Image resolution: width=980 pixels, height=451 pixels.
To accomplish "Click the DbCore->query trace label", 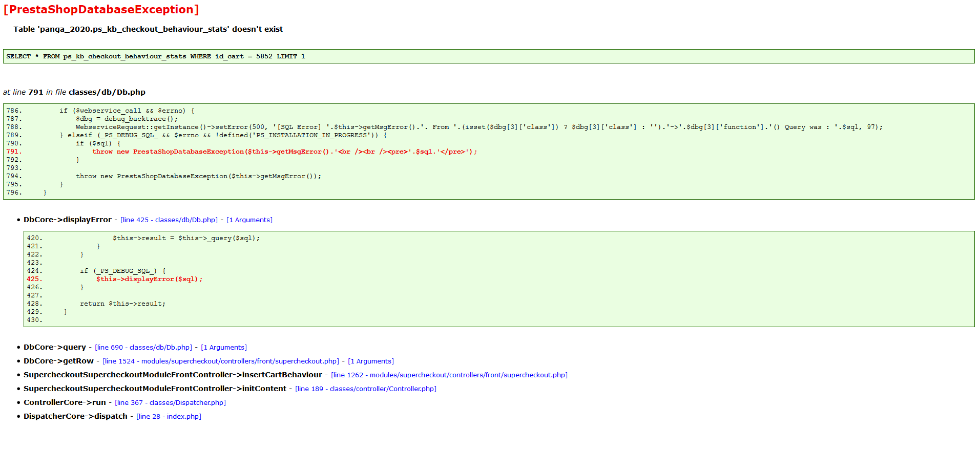I will click(55, 347).
